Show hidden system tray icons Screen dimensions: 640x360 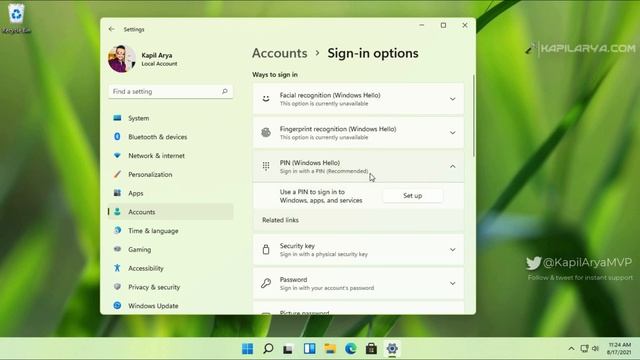click(571, 349)
